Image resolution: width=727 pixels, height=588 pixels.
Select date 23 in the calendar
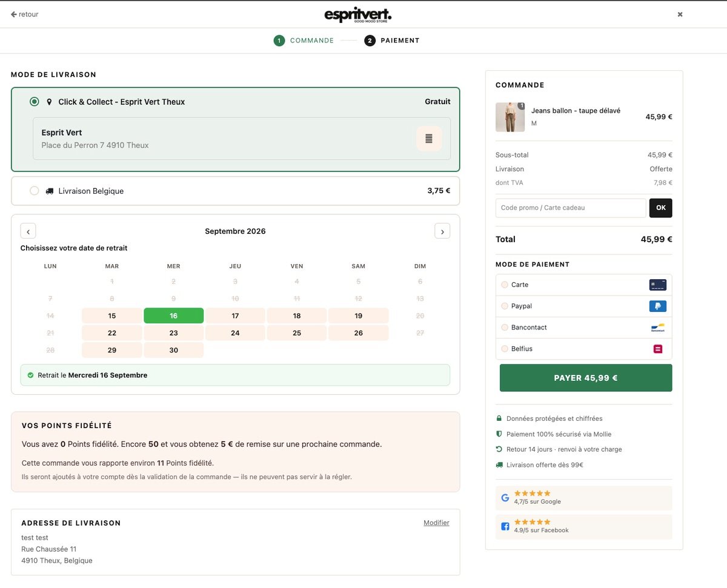[174, 333]
